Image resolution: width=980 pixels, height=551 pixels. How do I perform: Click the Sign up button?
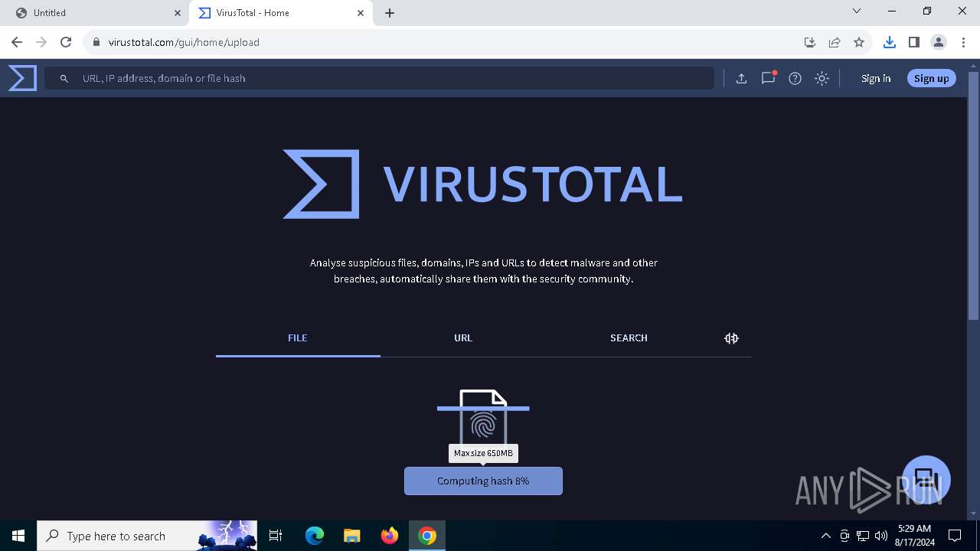[931, 78]
